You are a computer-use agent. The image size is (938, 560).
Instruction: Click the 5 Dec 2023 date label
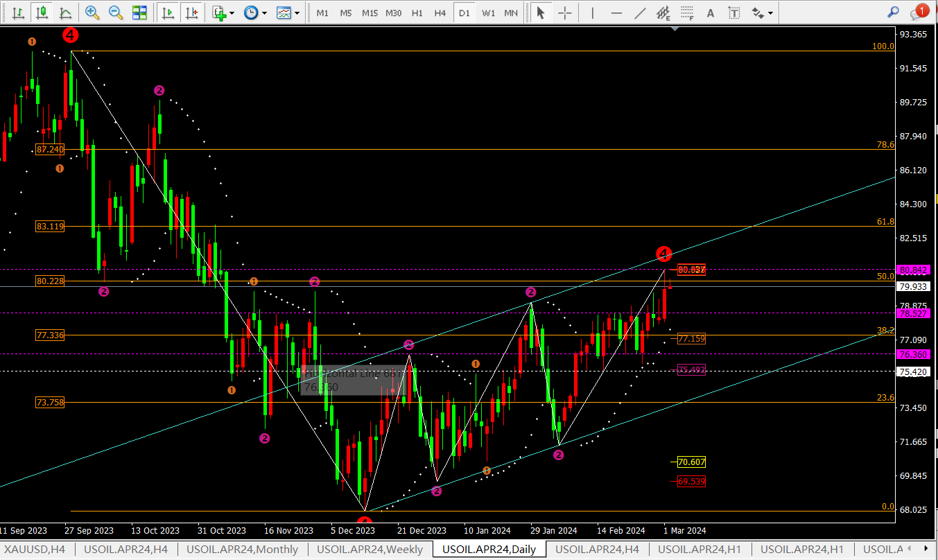coord(352,530)
